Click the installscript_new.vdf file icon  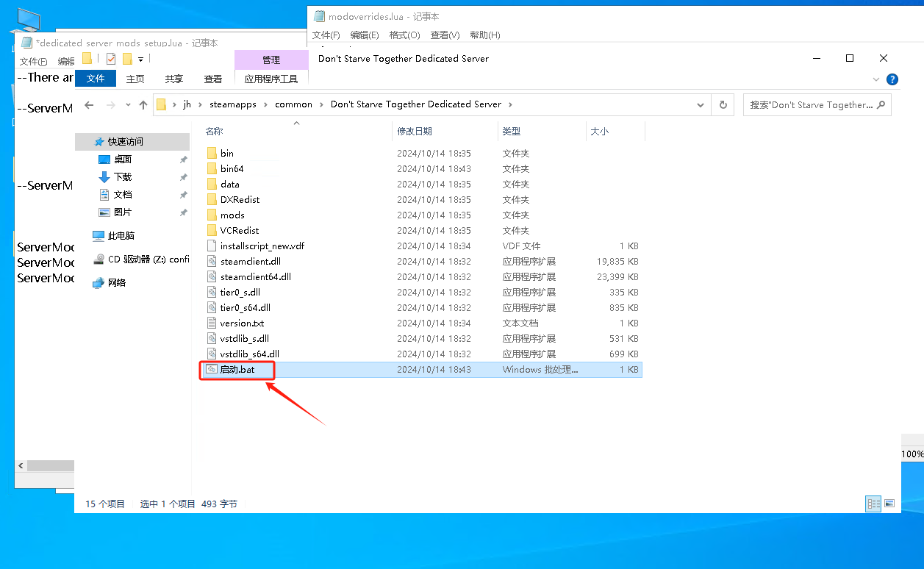212,246
